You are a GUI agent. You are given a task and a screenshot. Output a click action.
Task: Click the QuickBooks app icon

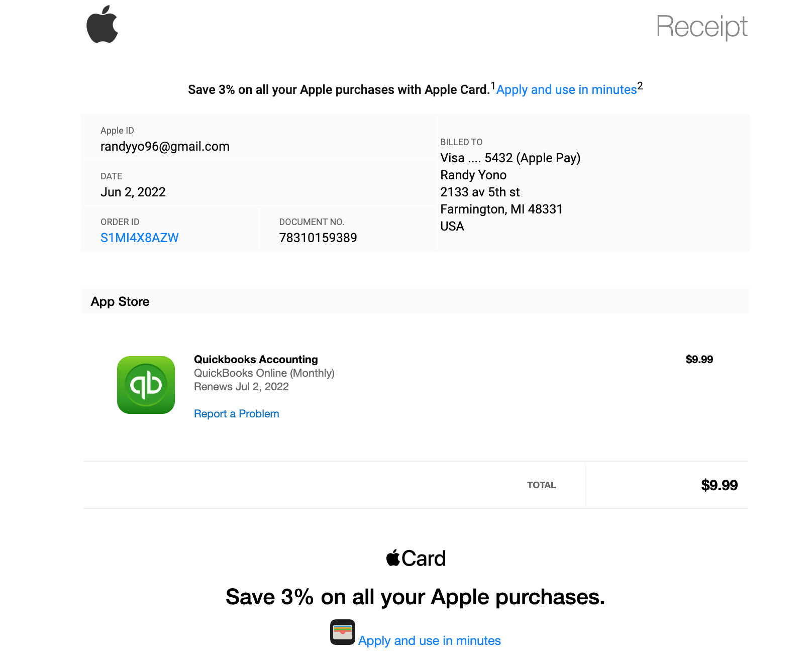tap(146, 385)
